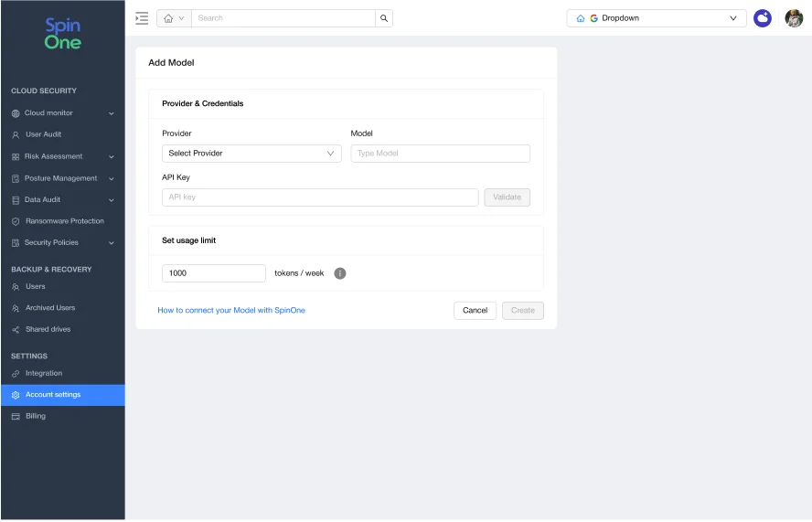812x522 pixels.
Task: Click the Account settings gear icon
Action: click(x=16, y=395)
